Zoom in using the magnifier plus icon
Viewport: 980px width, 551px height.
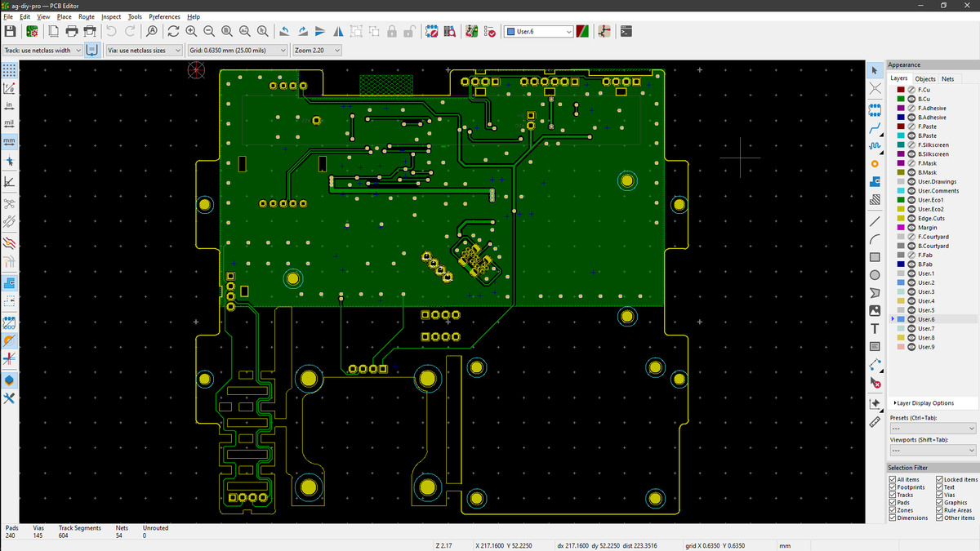pos(191,31)
